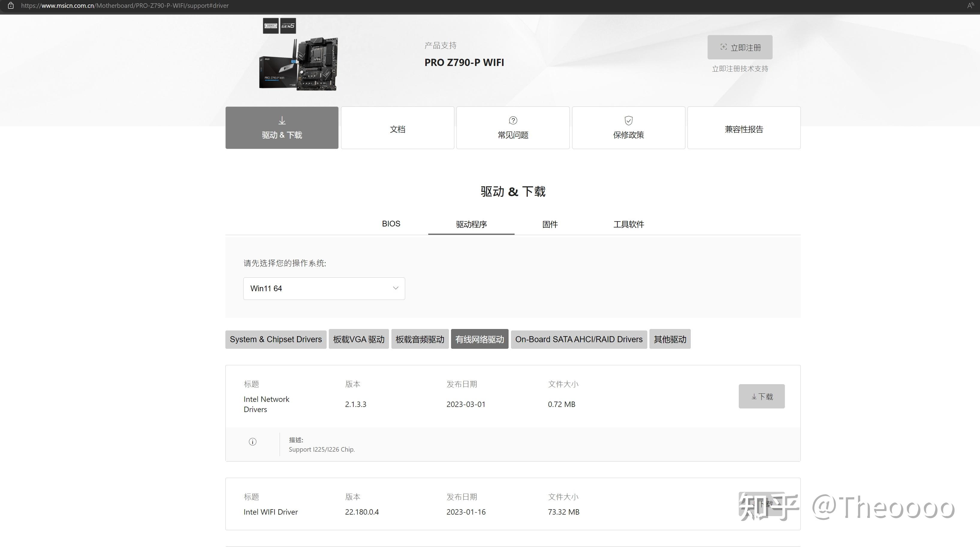980x547 pixels.
Task: Click file size 0.72 MB
Action: pyautogui.click(x=562, y=404)
